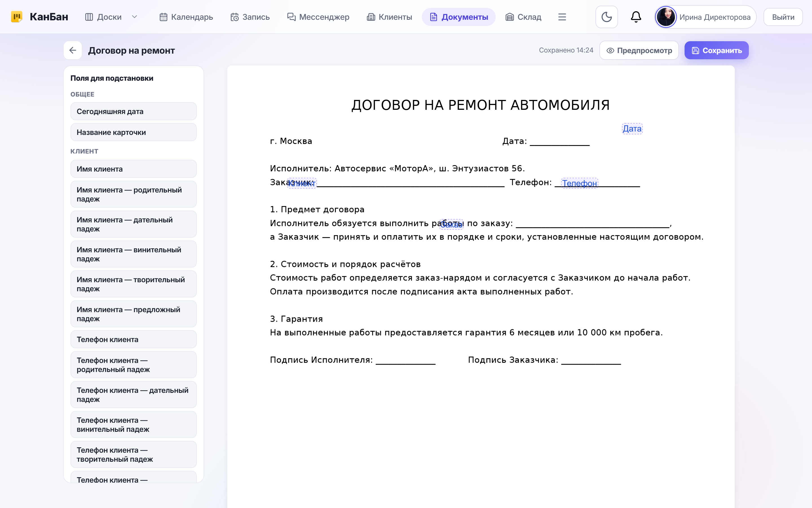This screenshot has width=812, height=508.
Task: Insert the Сегодняшняя дата field
Action: point(134,111)
